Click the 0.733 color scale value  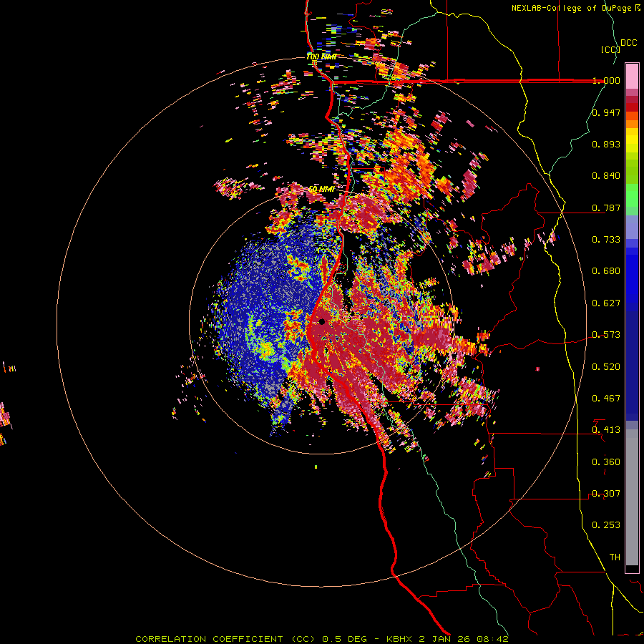(x=606, y=240)
